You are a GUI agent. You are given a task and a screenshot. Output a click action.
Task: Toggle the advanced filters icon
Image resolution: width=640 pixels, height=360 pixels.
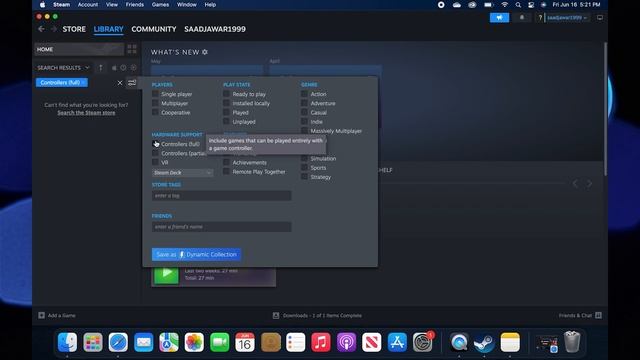click(x=132, y=83)
